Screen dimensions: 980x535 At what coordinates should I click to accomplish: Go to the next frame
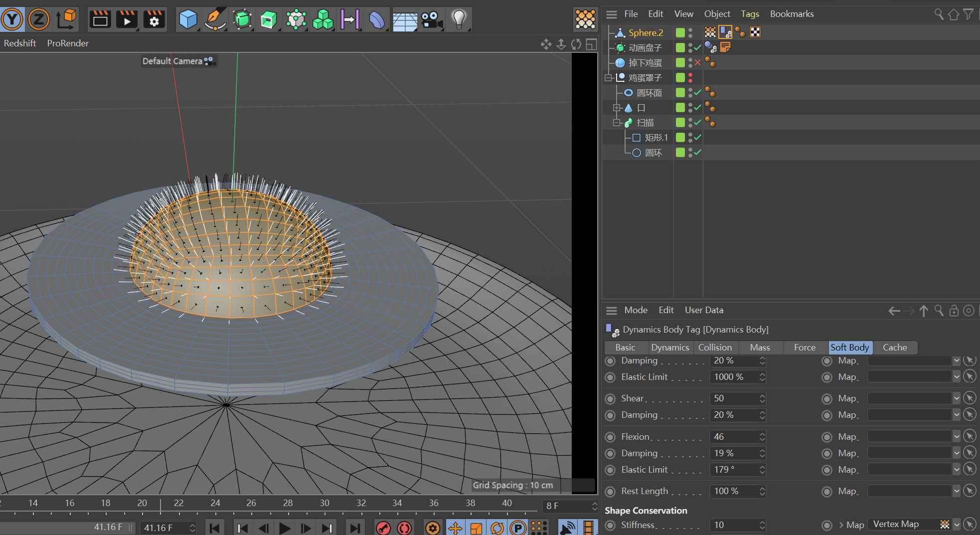[306, 528]
